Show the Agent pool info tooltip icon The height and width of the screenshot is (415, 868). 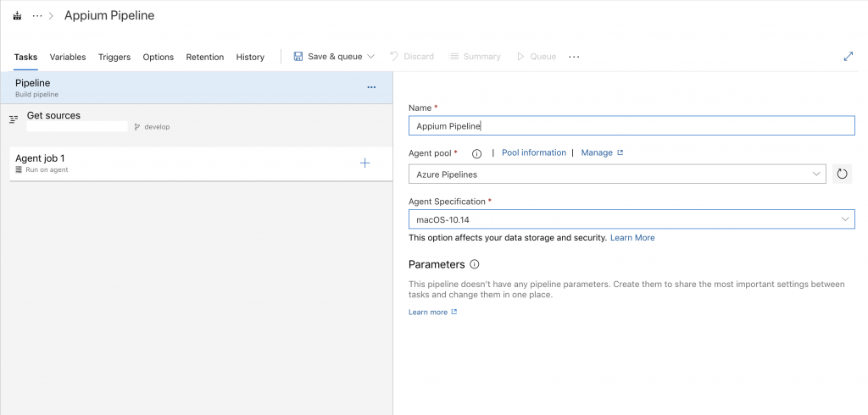click(x=476, y=153)
